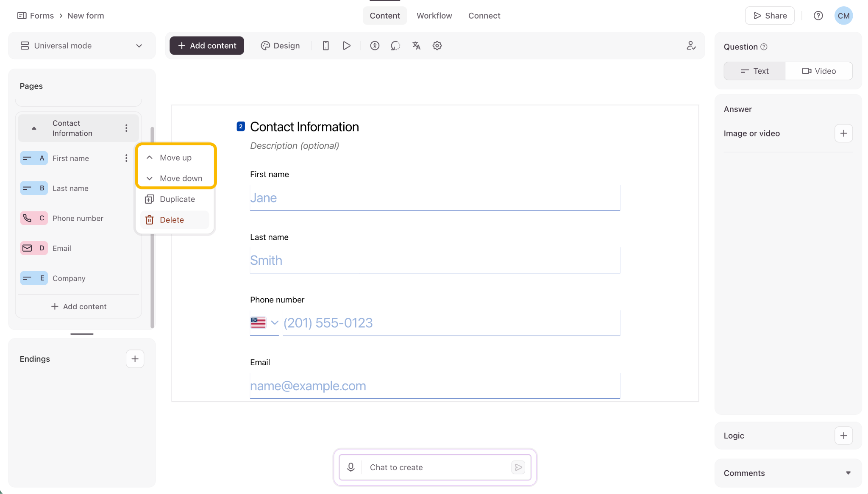Select Delete in the context menu
The image size is (868, 494).
[x=175, y=220]
